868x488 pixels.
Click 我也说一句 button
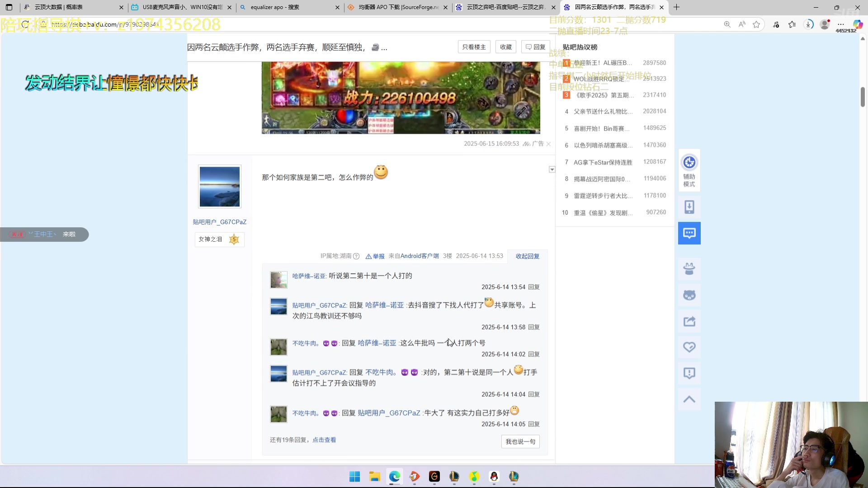point(520,441)
